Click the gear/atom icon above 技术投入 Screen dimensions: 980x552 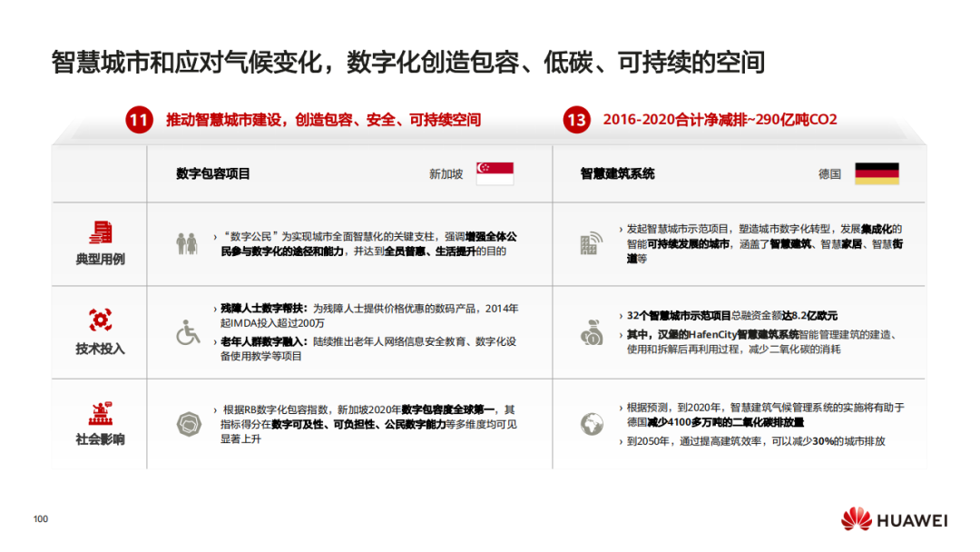99,320
